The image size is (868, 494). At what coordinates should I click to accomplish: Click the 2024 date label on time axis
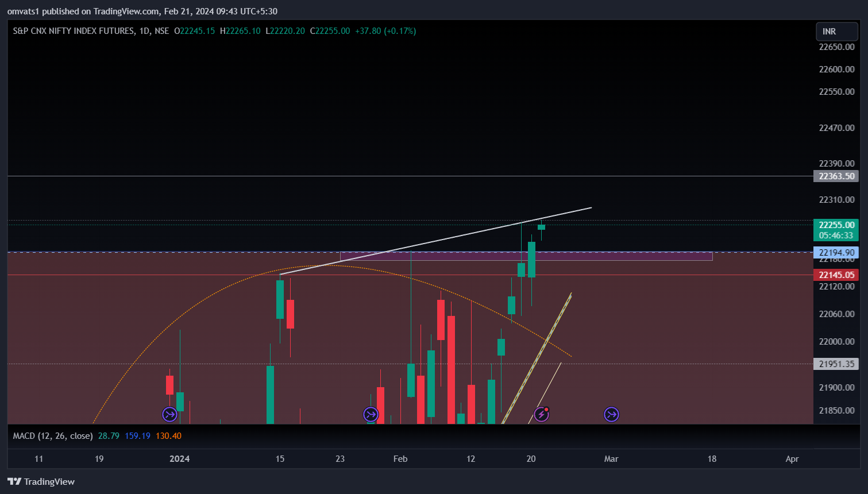click(180, 458)
